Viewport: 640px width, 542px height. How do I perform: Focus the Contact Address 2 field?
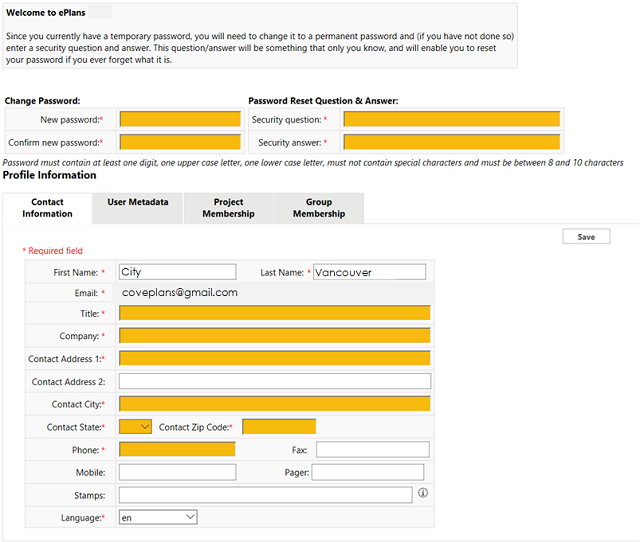(275, 381)
